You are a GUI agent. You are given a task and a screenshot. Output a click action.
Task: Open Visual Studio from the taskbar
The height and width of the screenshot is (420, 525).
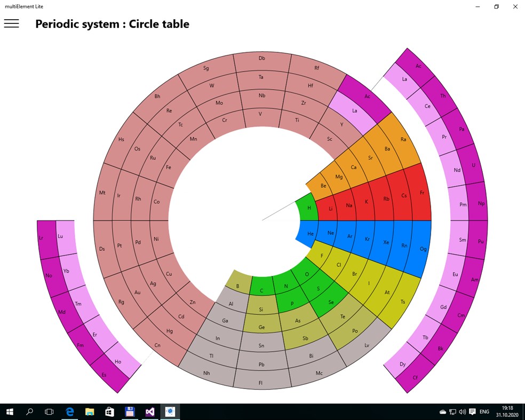[150, 411]
